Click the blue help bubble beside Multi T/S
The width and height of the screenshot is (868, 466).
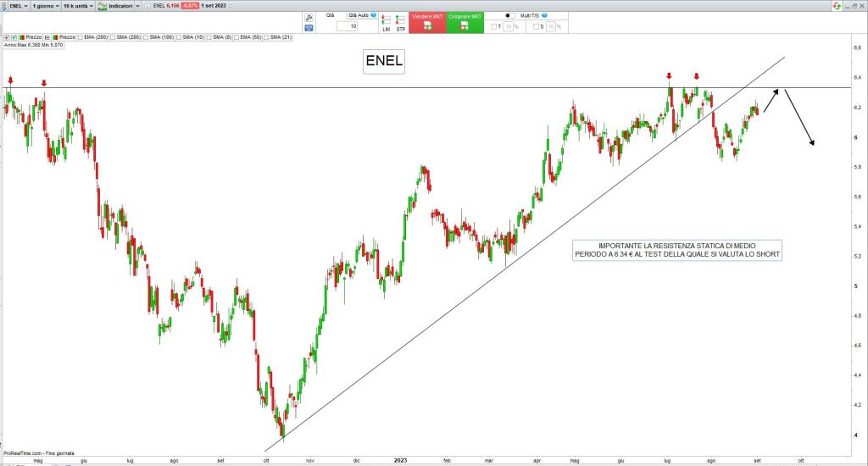(x=545, y=15)
